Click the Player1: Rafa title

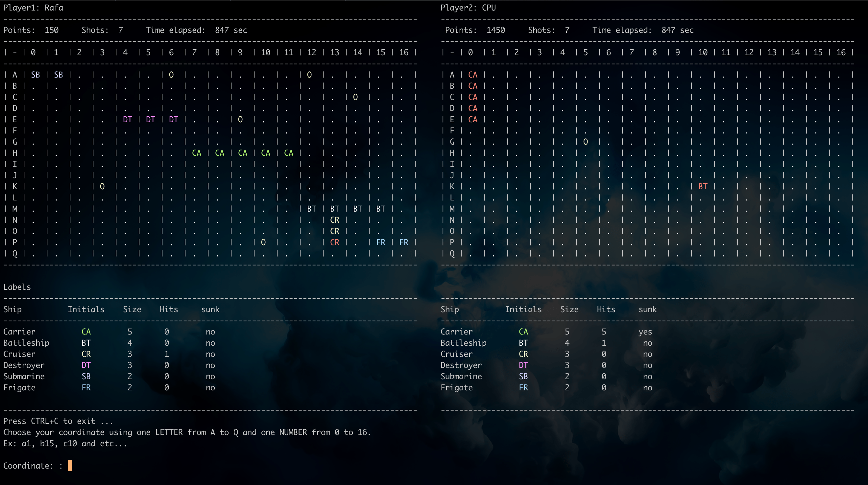tap(33, 8)
